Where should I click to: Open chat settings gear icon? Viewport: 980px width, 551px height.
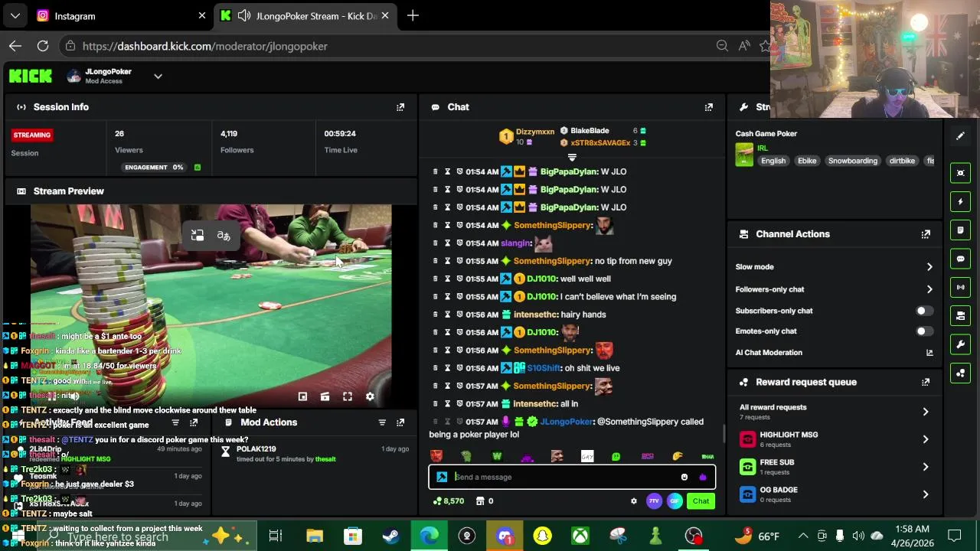click(x=633, y=501)
